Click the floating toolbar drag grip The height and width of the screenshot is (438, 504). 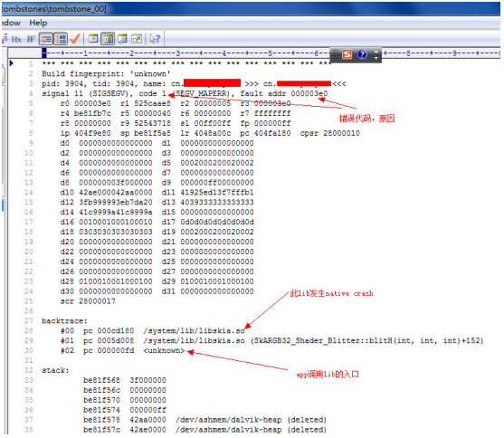click(335, 54)
